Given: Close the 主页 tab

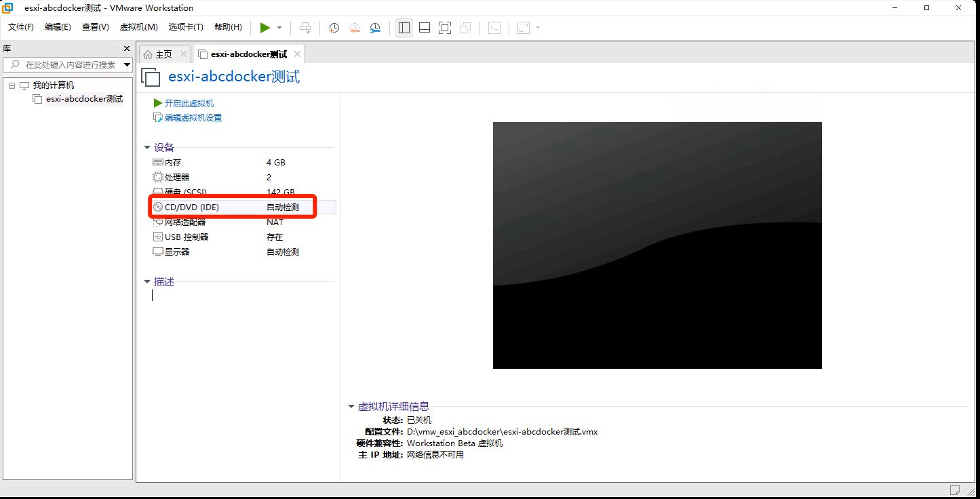Looking at the screenshot, I should pos(183,54).
